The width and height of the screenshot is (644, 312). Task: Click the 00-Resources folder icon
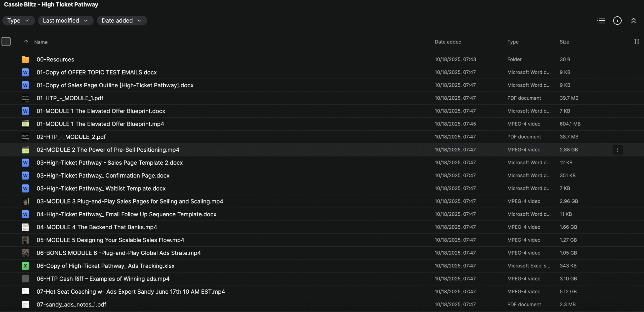[25, 59]
